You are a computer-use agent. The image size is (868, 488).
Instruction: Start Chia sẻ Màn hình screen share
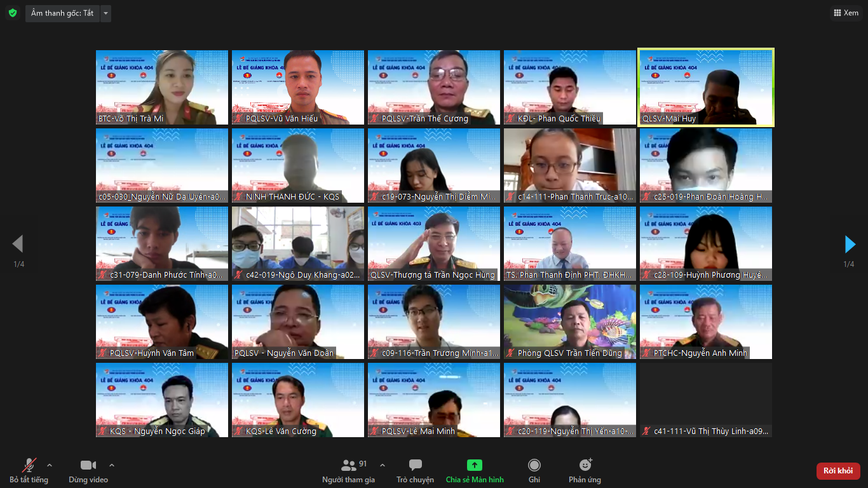point(475,471)
